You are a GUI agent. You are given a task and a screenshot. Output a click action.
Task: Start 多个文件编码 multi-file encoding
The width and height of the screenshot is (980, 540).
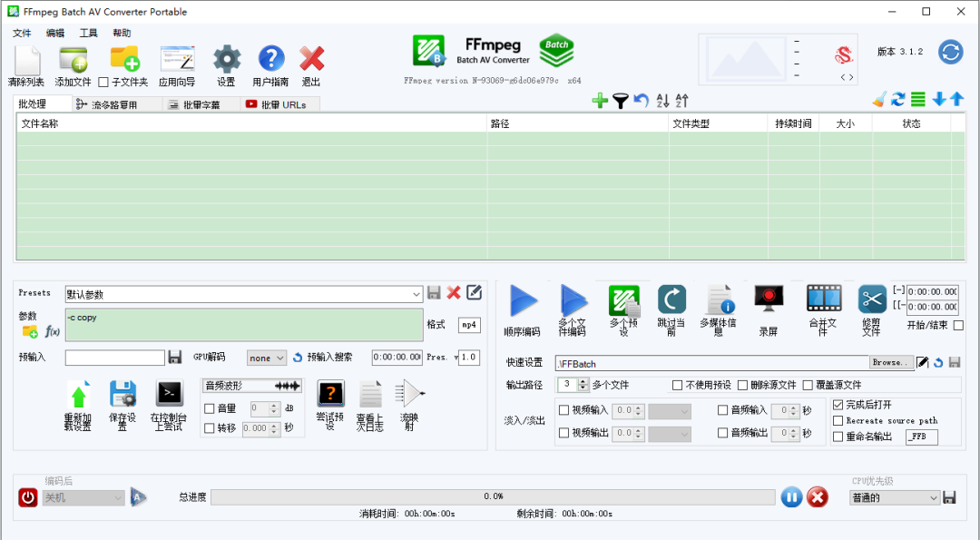point(573,300)
